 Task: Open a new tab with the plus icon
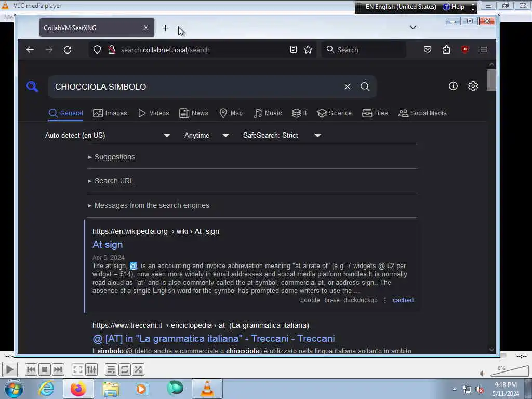click(165, 28)
